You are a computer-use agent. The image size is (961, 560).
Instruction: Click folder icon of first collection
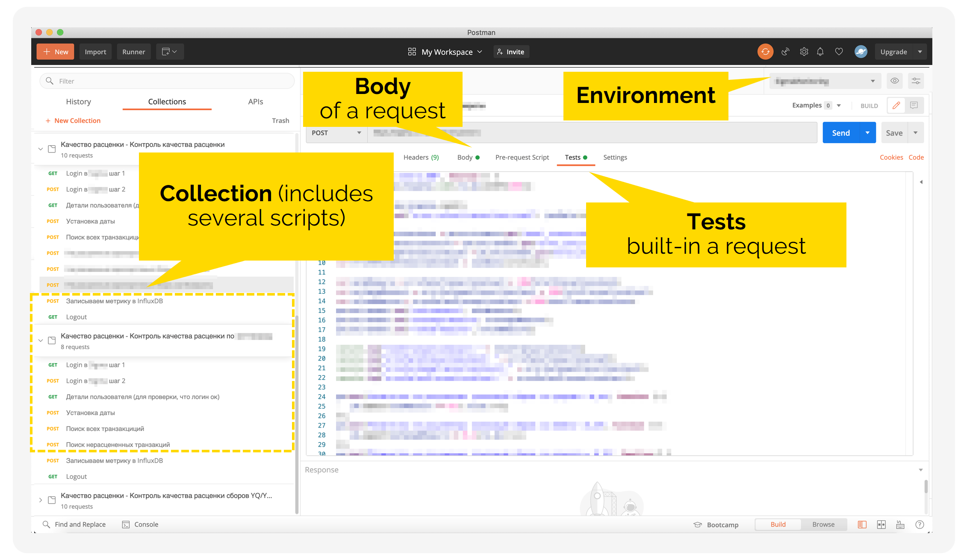click(x=52, y=149)
